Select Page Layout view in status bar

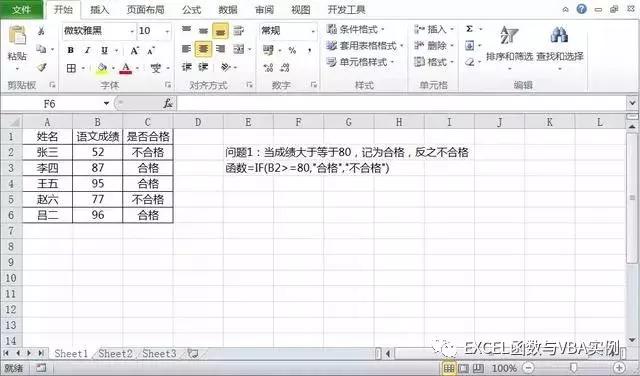(464, 368)
